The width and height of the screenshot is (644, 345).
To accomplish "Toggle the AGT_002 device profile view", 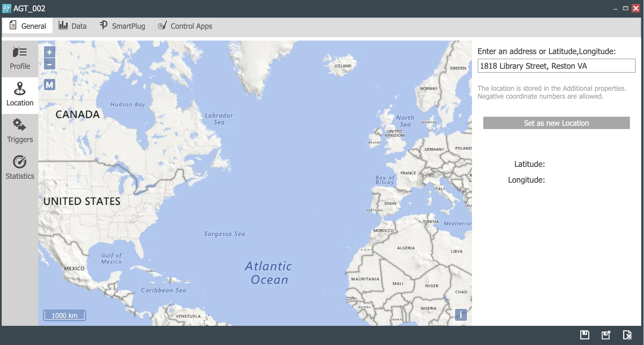I will tap(20, 58).
